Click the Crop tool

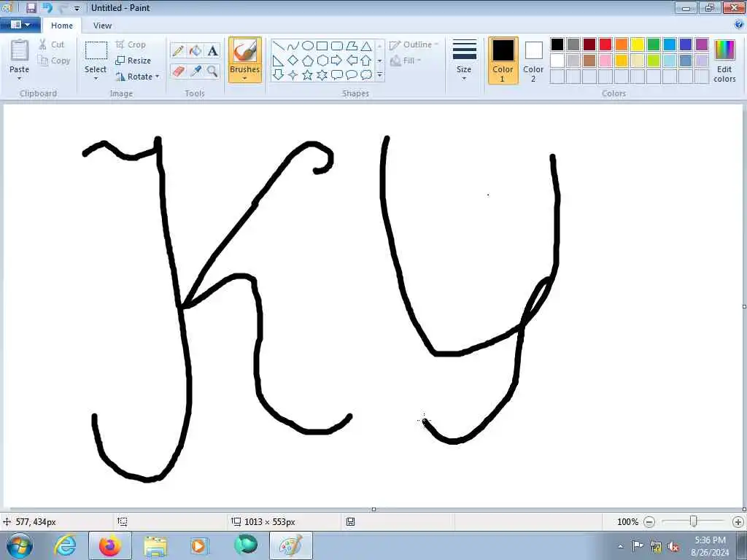131,44
